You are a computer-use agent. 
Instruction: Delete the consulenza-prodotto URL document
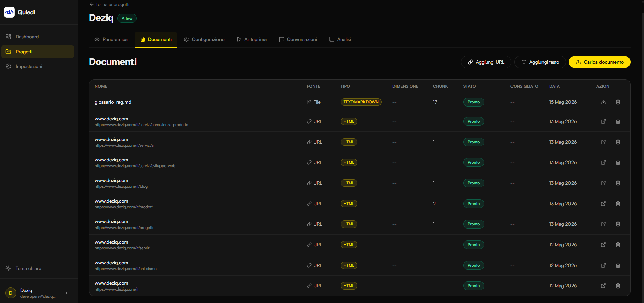pyautogui.click(x=618, y=121)
